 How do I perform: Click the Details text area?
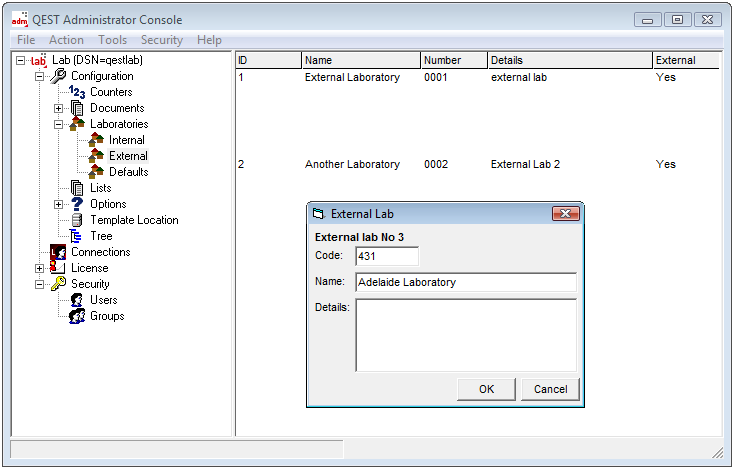point(465,335)
